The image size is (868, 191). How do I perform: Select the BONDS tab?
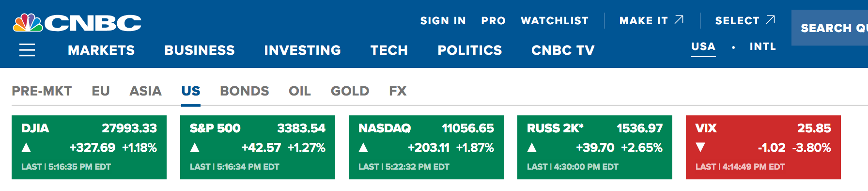pyautogui.click(x=245, y=91)
